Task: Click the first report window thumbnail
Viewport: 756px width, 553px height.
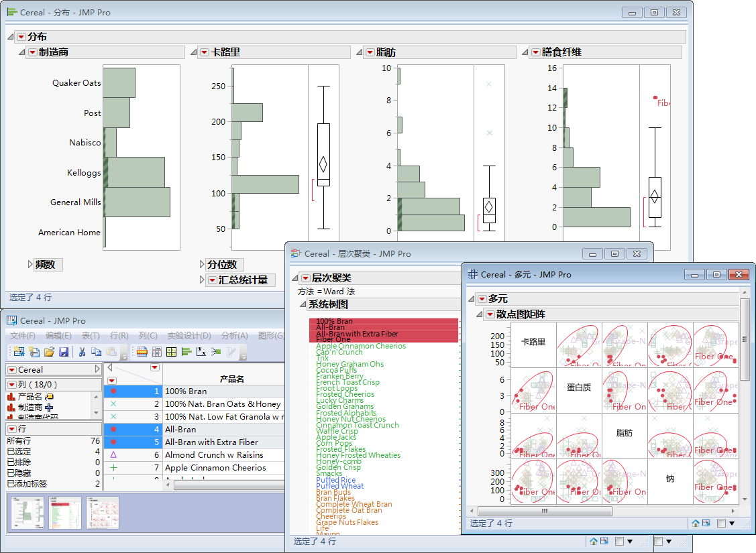Action: pyautogui.click(x=28, y=513)
